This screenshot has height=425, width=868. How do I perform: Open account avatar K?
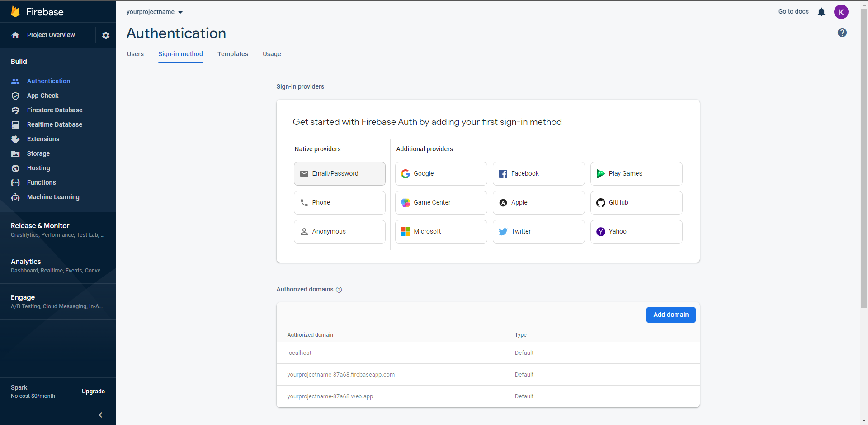click(841, 12)
